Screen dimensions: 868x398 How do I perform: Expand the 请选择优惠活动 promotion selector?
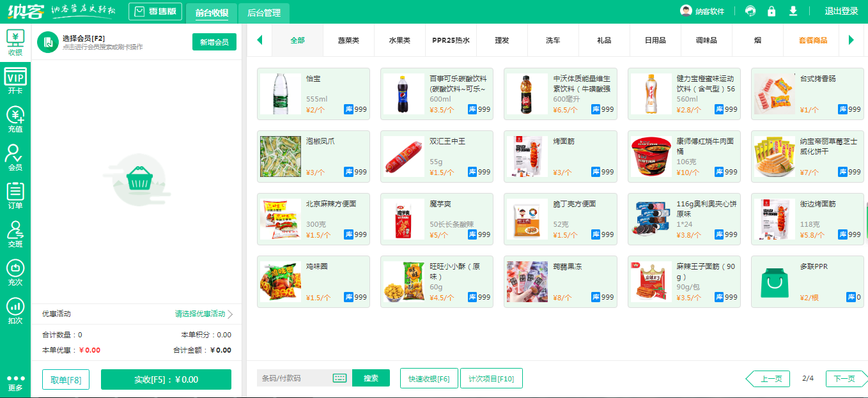[x=204, y=314]
